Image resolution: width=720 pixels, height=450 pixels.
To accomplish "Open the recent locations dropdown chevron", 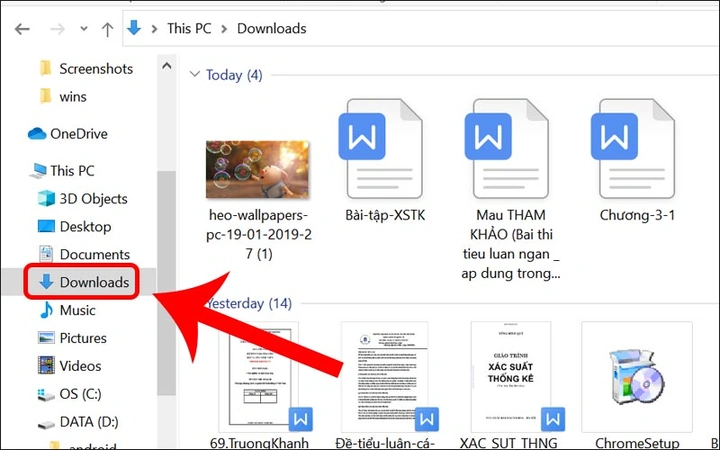I will pos(84,28).
